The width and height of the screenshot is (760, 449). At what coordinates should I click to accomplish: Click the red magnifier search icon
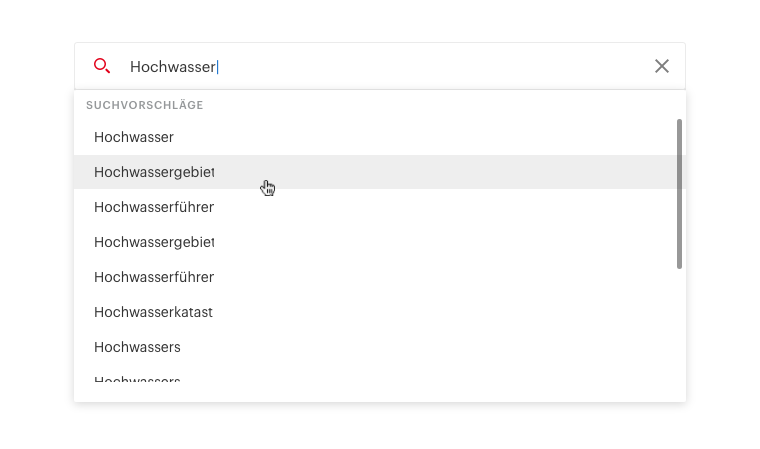coord(102,65)
